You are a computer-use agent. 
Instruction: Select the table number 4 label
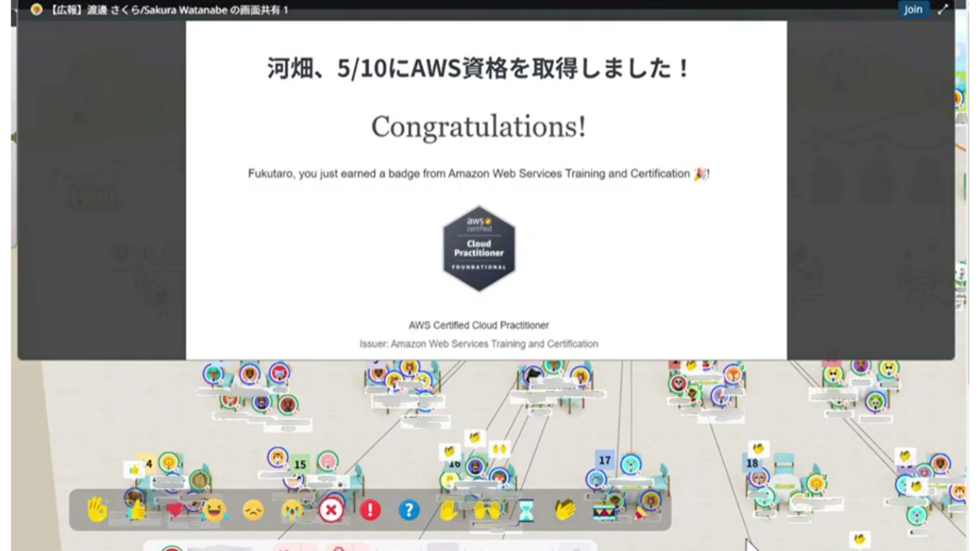(x=148, y=464)
